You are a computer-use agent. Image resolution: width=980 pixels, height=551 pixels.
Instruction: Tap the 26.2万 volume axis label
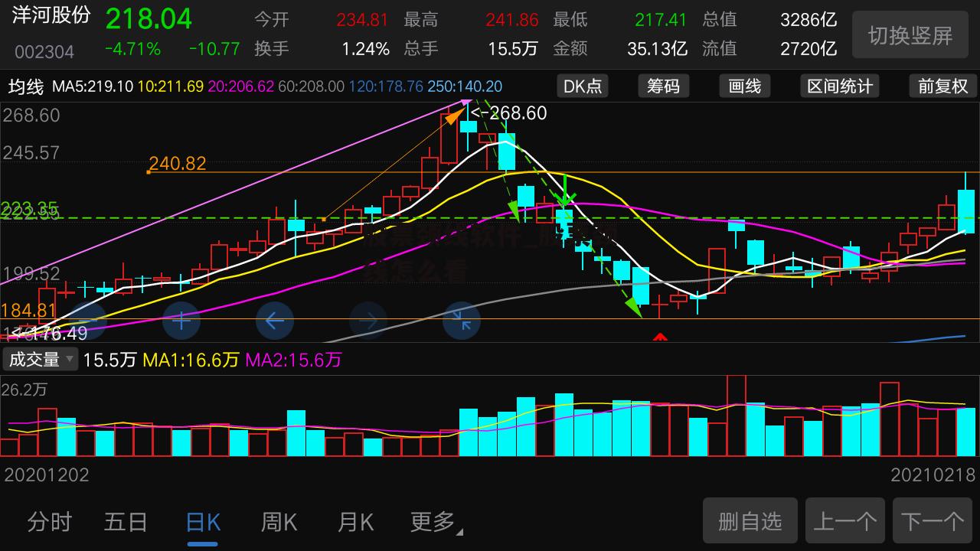tap(24, 390)
